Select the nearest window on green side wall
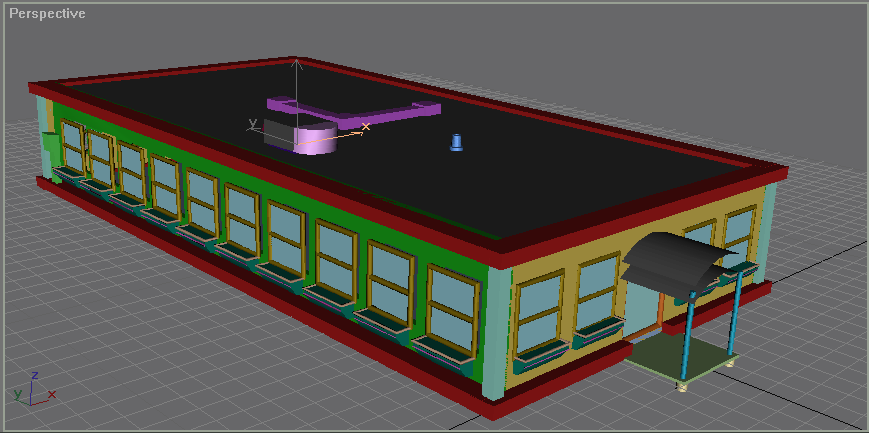 click(x=452, y=312)
